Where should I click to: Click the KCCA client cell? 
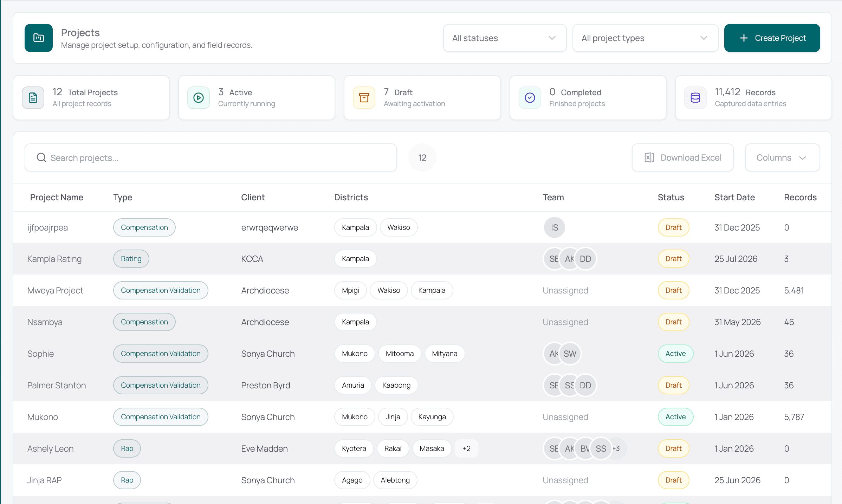point(252,259)
